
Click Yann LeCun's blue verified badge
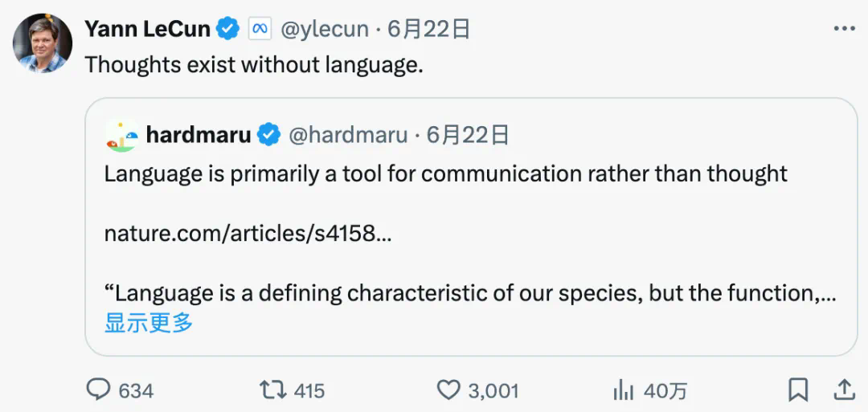pyautogui.click(x=229, y=30)
